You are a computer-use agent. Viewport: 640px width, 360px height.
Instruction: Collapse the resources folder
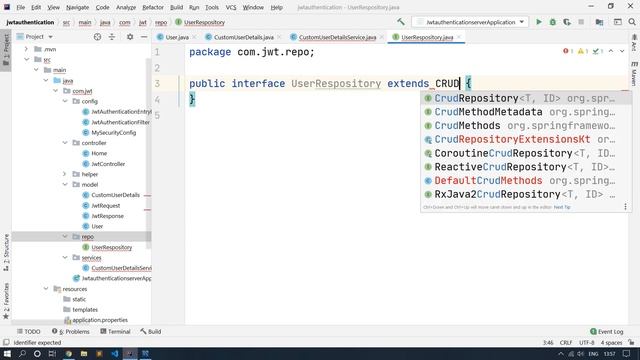click(46, 289)
